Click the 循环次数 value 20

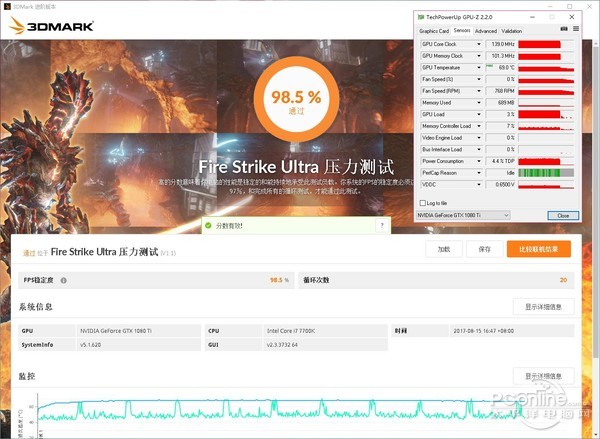click(x=563, y=280)
